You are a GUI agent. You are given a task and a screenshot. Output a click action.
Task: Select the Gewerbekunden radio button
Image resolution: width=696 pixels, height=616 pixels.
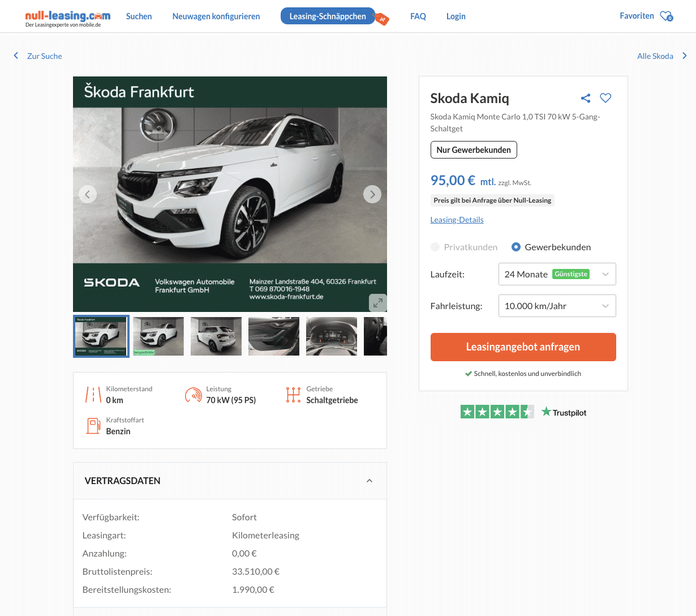point(516,247)
